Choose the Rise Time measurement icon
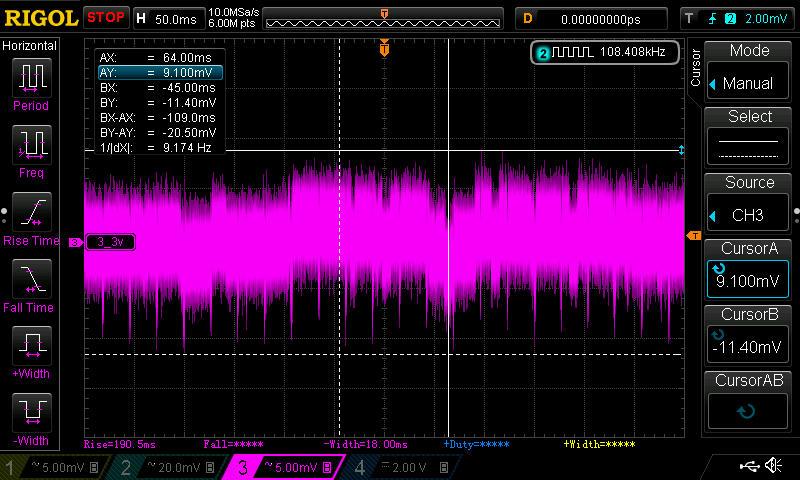The width and height of the screenshot is (800, 480). click(31, 212)
